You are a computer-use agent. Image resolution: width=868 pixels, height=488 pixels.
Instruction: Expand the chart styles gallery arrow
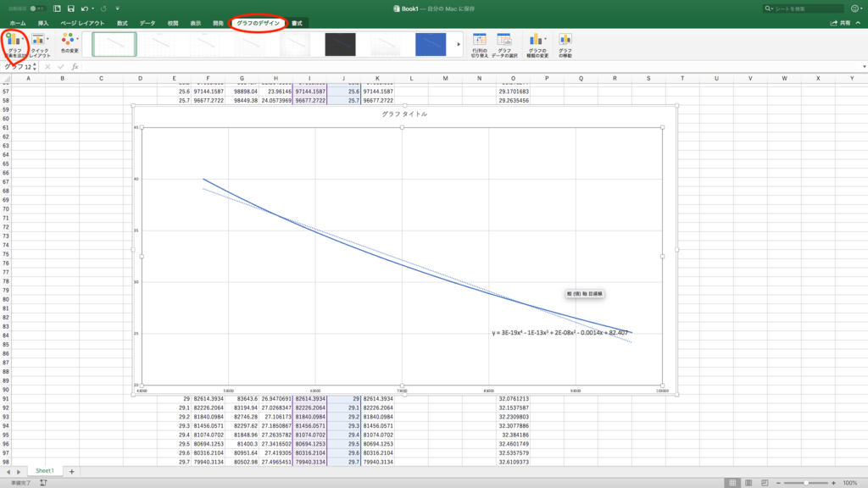coord(459,44)
